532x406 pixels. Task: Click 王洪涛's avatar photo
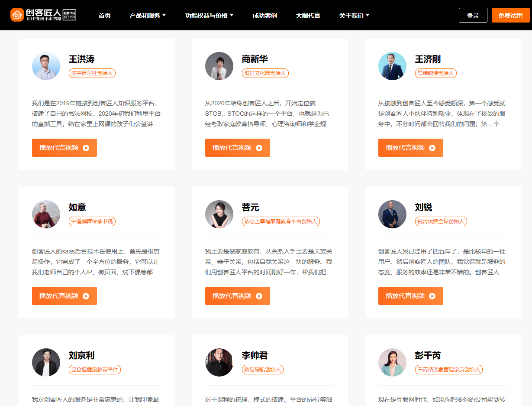46,66
